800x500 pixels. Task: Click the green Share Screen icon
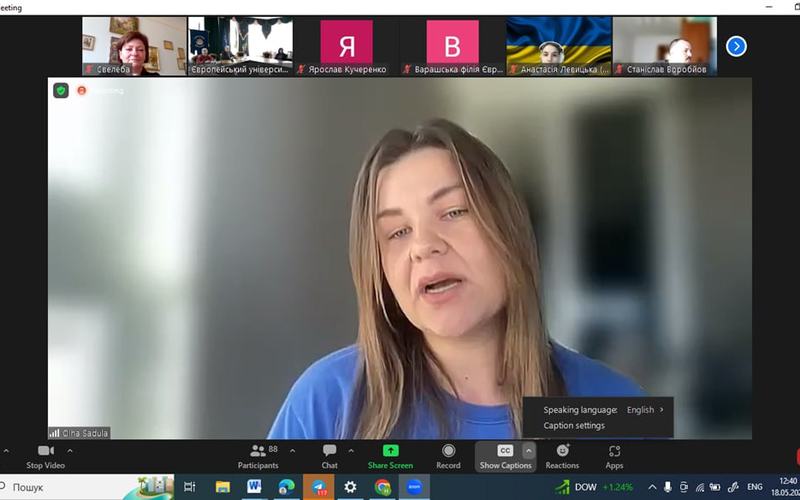click(390, 451)
